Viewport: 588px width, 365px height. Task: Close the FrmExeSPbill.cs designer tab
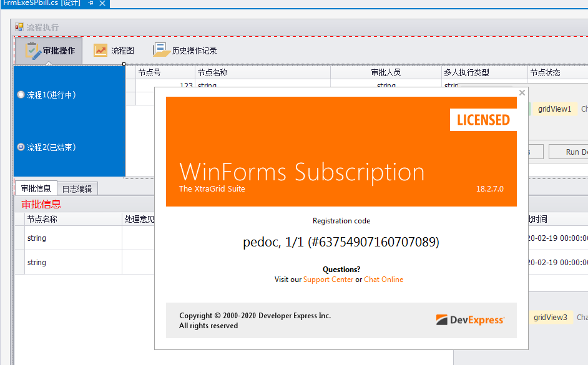click(x=103, y=3)
